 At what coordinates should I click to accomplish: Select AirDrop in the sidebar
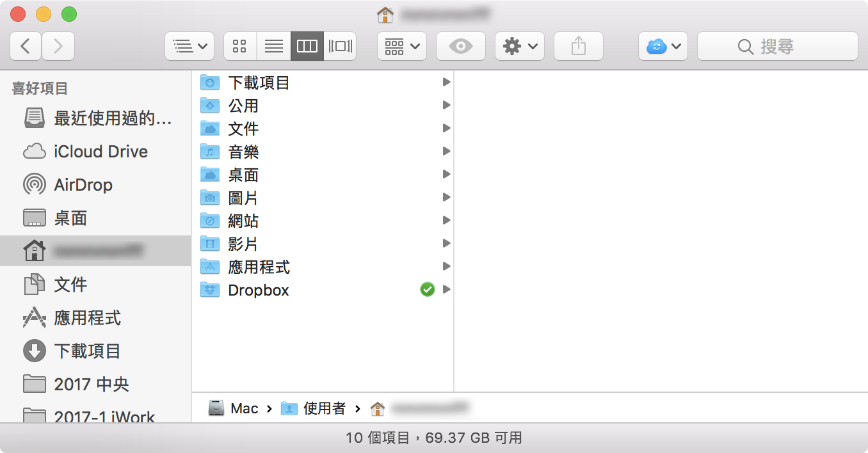(x=83, y=185)
